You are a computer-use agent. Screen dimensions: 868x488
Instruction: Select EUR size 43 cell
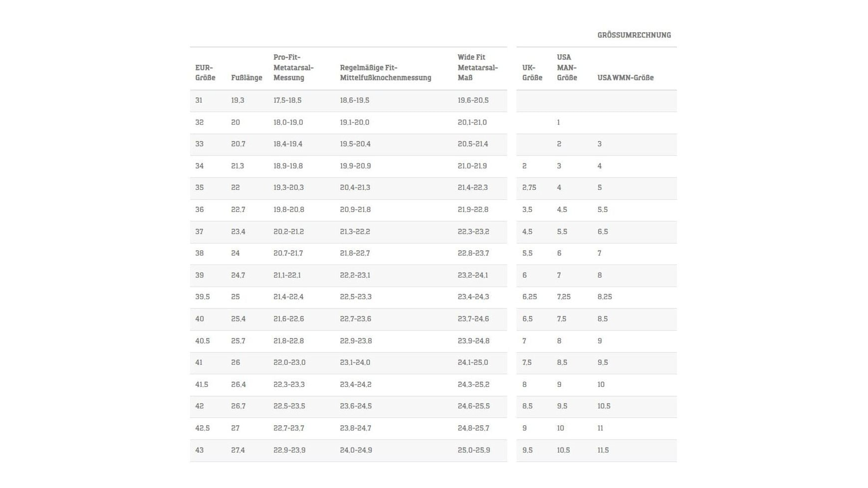point(200,450)
